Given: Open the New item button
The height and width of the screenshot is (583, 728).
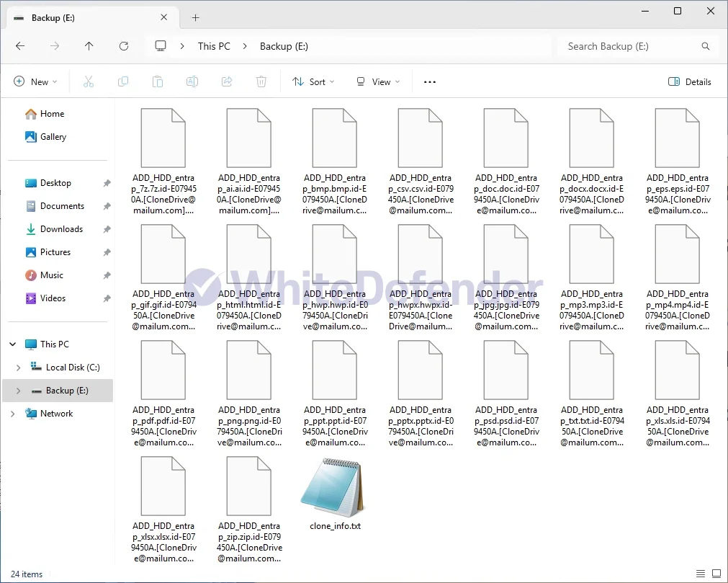Looking at the screenshot, I should [35, 82].
